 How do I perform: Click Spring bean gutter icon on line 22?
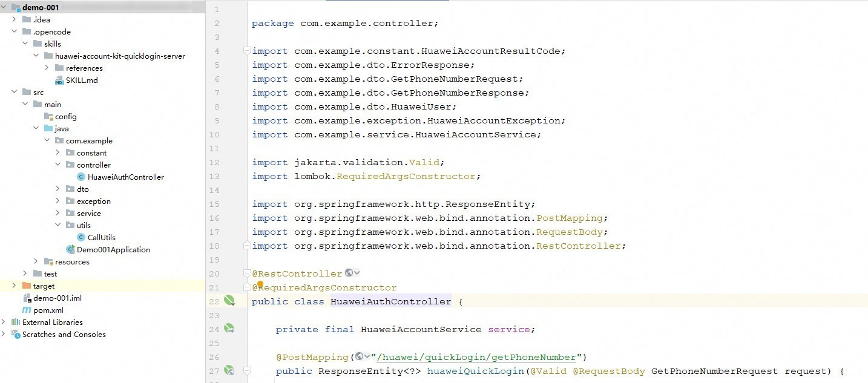tap(229, 301)
